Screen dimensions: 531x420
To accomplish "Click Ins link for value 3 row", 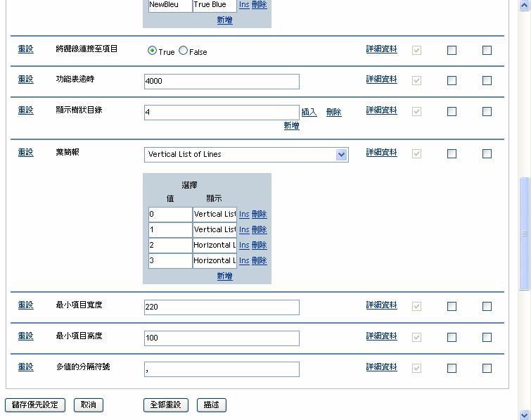I will coord(244,260).
